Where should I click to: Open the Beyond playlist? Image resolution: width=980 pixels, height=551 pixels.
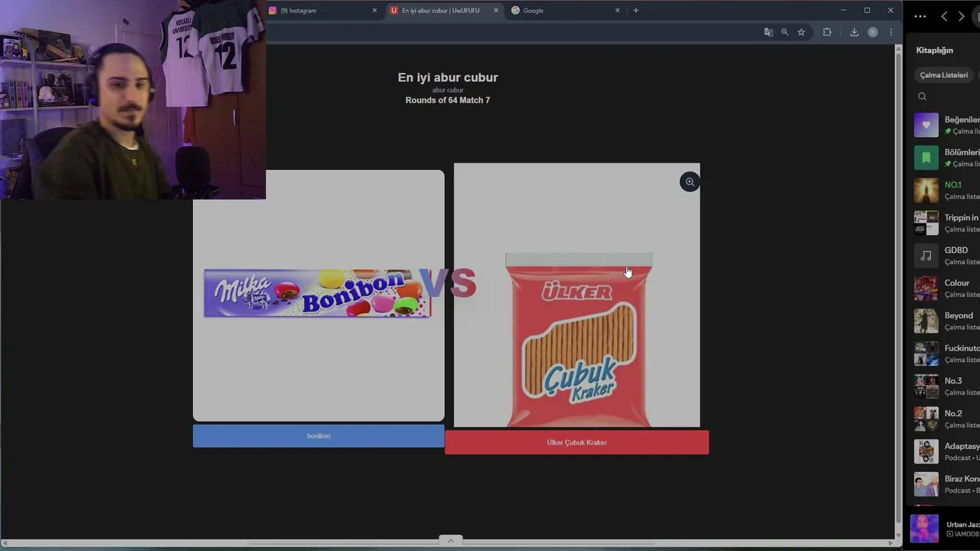(946, 321)
